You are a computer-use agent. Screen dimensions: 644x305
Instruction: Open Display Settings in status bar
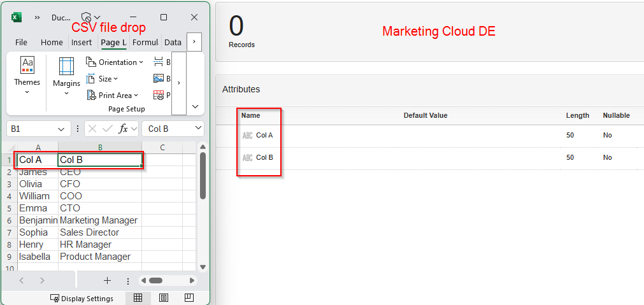[x=82, y=299]
